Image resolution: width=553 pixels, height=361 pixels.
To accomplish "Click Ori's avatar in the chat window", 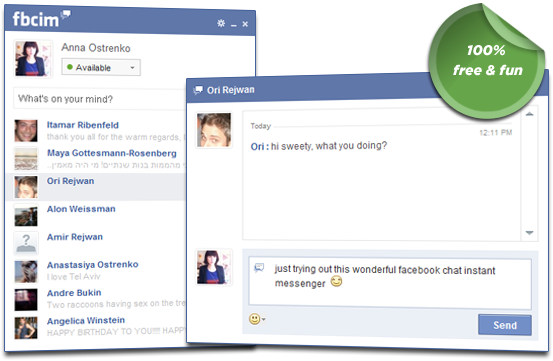I will point(214,130).
